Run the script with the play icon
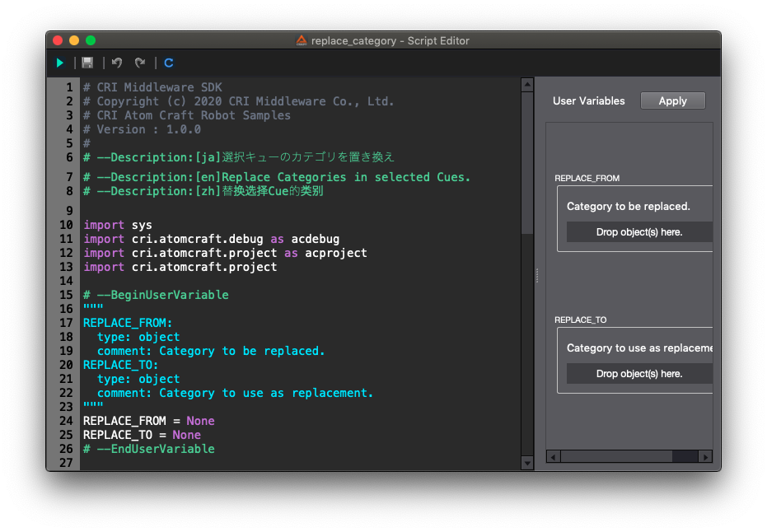This screenshot has width=767, height=532. tap(59, 63)
